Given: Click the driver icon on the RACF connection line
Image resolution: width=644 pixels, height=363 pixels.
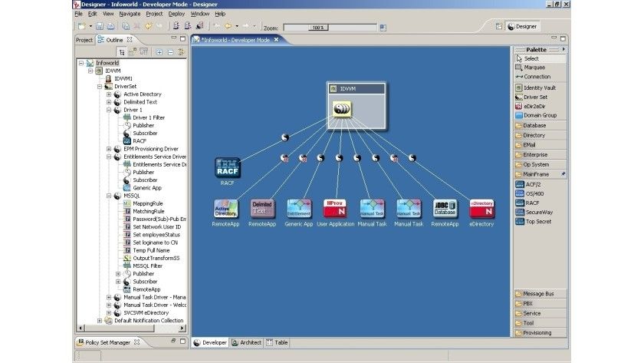Looking at the screenshot, I should [x=285, y=137].
